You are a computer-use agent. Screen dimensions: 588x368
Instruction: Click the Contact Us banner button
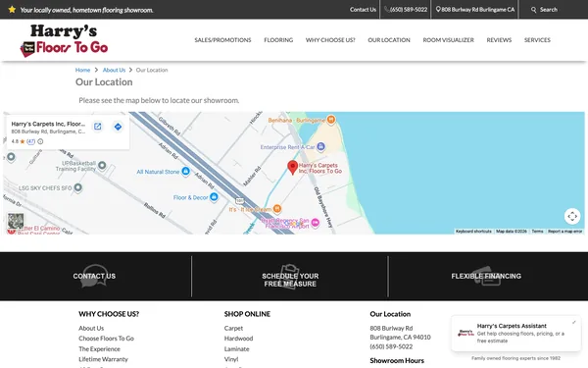94,276
